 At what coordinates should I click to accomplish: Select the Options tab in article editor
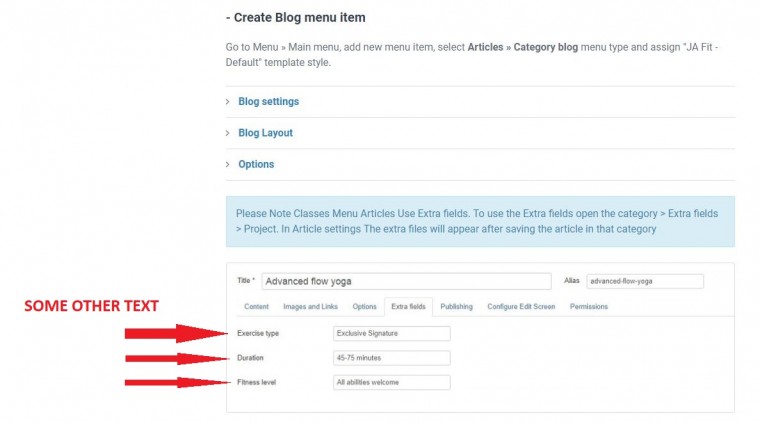[364, 306]
